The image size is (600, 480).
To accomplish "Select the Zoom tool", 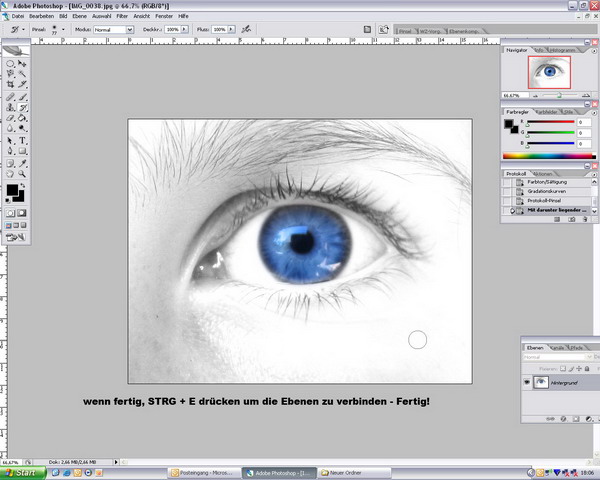I will click(x=22, y=174).
